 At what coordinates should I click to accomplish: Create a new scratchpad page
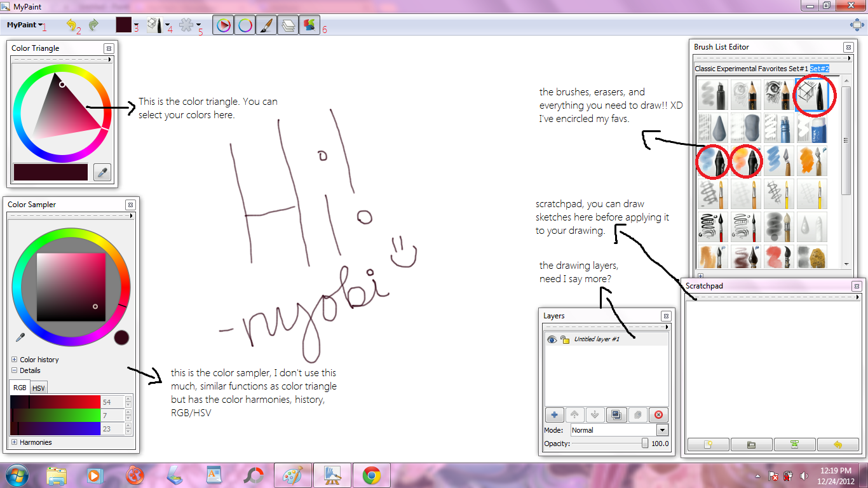point(707,444)
